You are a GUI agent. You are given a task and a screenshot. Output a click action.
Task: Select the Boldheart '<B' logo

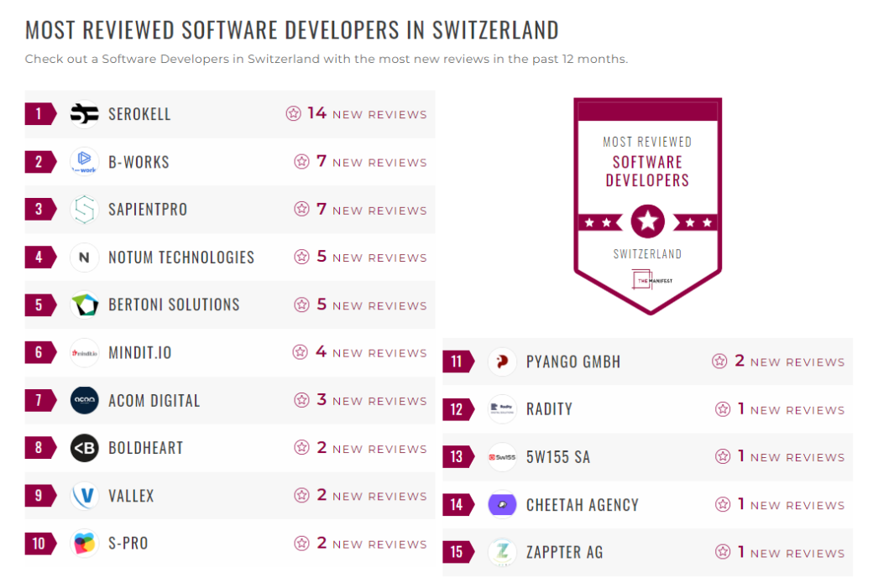[83, 448]
